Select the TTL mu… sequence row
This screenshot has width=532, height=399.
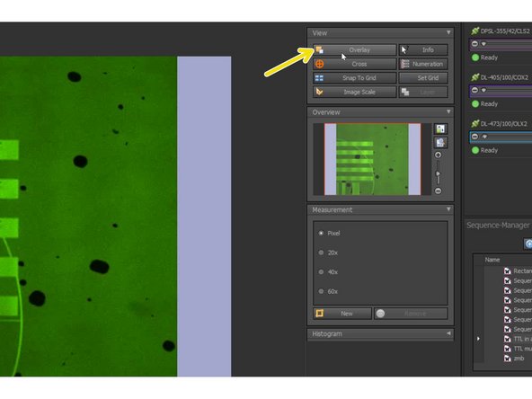click(x=518, y=349)
